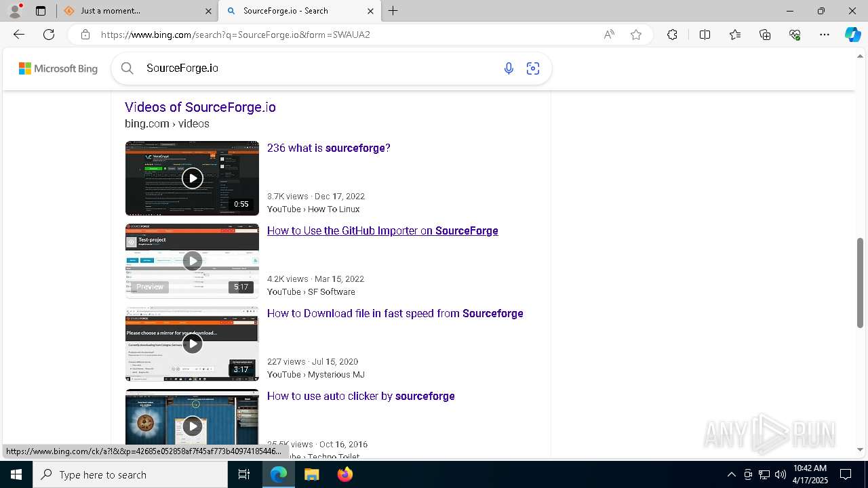The height and width of the screenshot is (488, 868).
Task: Show hidden system tray icons chevron
Action: (731, 474)
